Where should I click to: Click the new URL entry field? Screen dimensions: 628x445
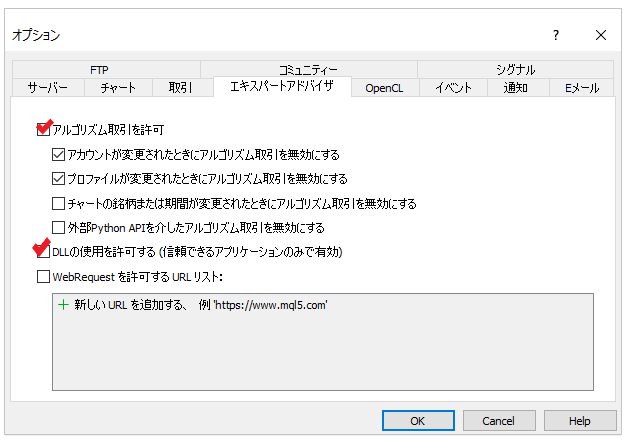(x=200, y=304)
